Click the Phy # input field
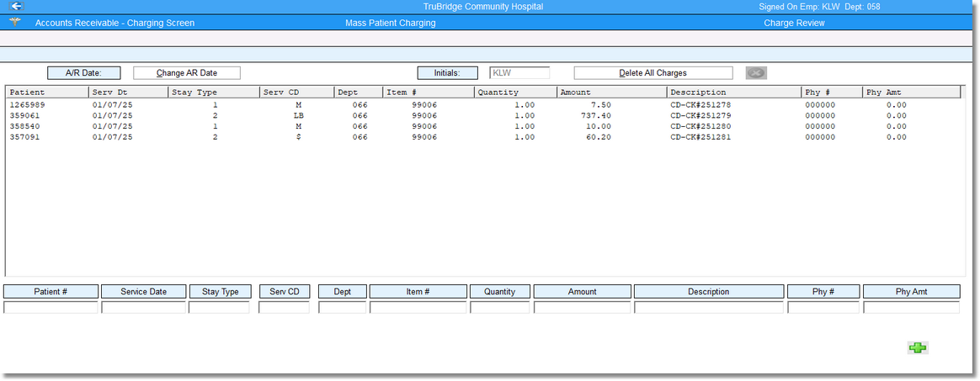Image resolution: width=980 pixels, height=381 pixels. (823, 307)
